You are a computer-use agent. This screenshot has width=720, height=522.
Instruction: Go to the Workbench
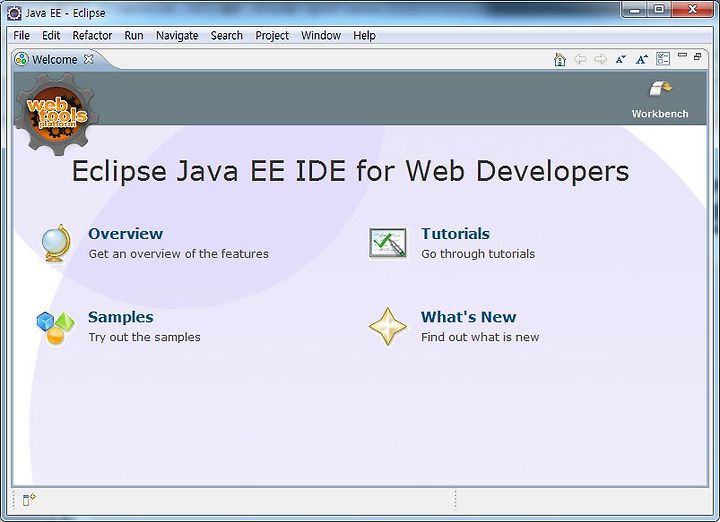pos(660,88)
